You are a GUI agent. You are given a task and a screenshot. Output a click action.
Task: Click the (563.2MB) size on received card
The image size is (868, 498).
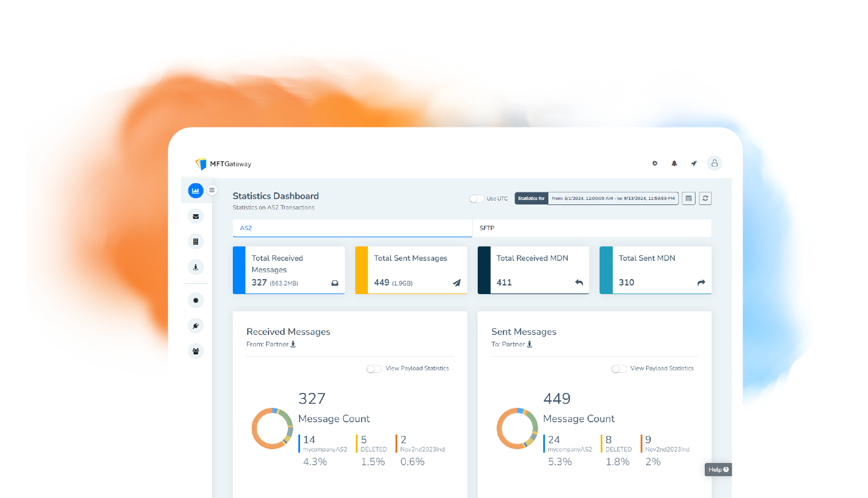(284, 283)
